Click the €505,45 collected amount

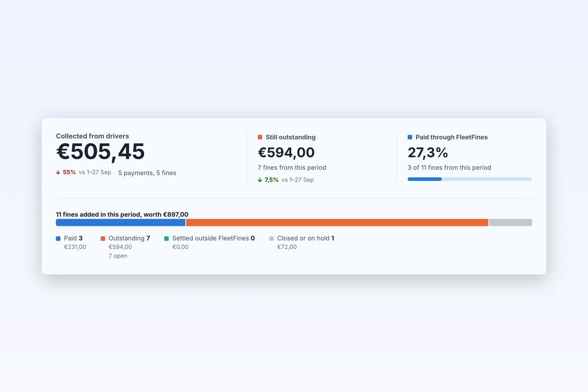click(x=100, y=152)
